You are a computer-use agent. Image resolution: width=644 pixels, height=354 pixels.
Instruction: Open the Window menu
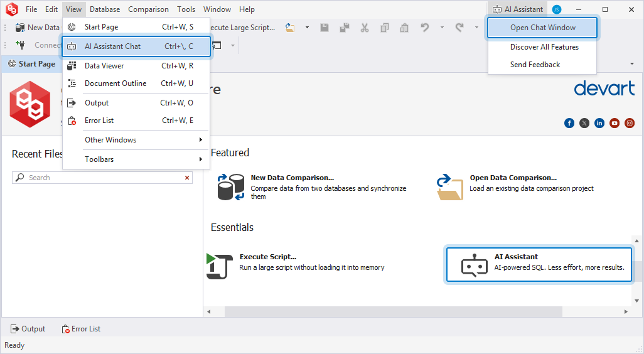pyautogui.click(x=217, y=9)
